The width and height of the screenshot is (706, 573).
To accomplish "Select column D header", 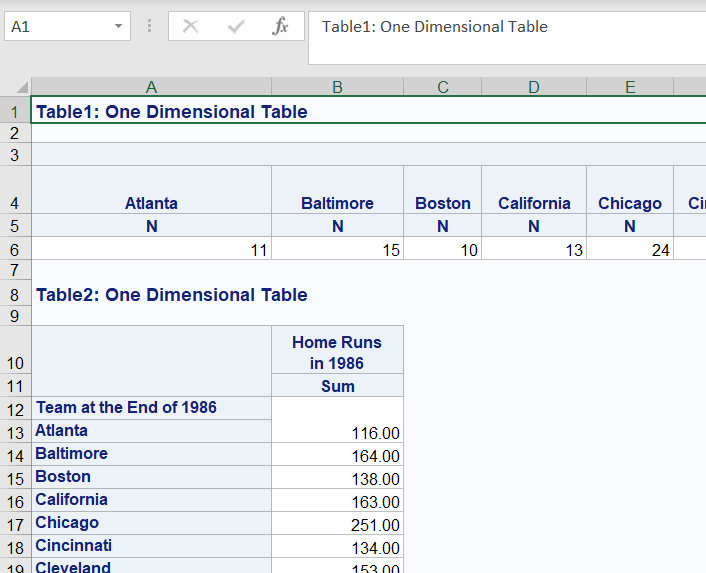I will click(x=534, y=88).
